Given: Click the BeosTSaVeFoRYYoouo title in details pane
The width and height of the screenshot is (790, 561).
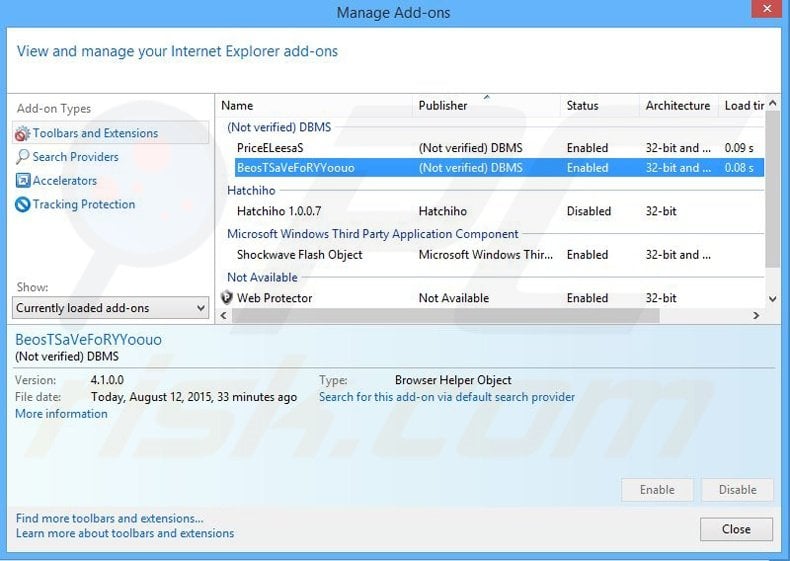Looking at the screenshot, I should (x=89, y=340).
